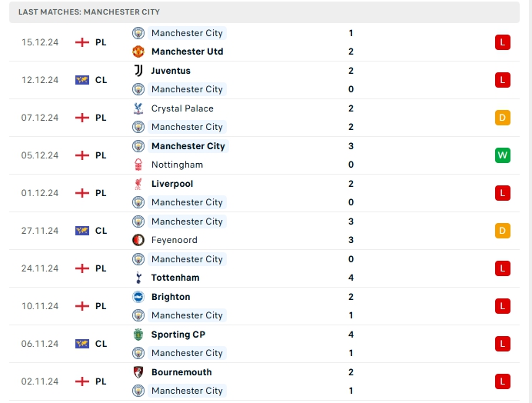Image resolution: width=532 pixels, height=403 pixels.
Task: Click the Nottingham Forest crest icon
Action: click(138, 165)
